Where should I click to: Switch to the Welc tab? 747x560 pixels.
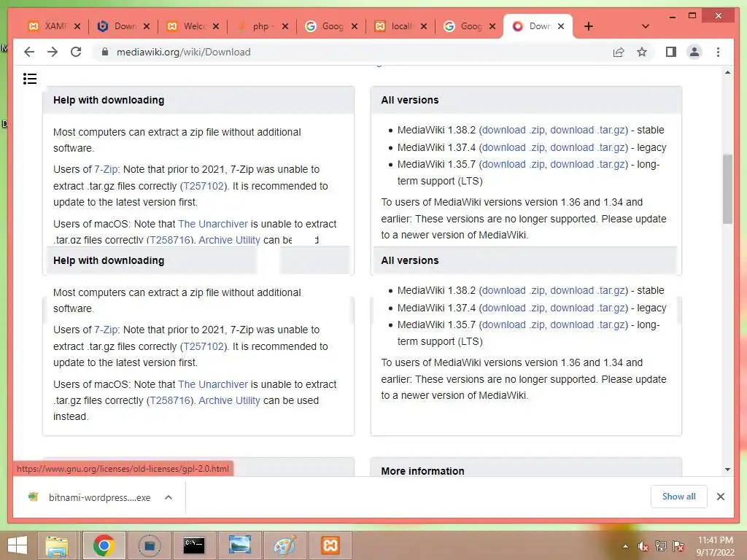click(x=192, y=26)
